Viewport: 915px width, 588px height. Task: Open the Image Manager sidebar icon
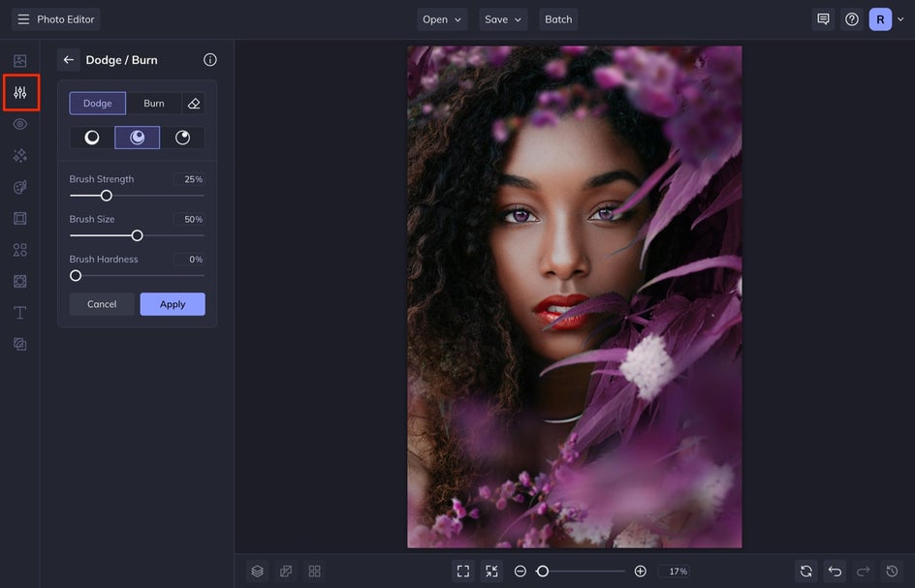click(19, 61)
